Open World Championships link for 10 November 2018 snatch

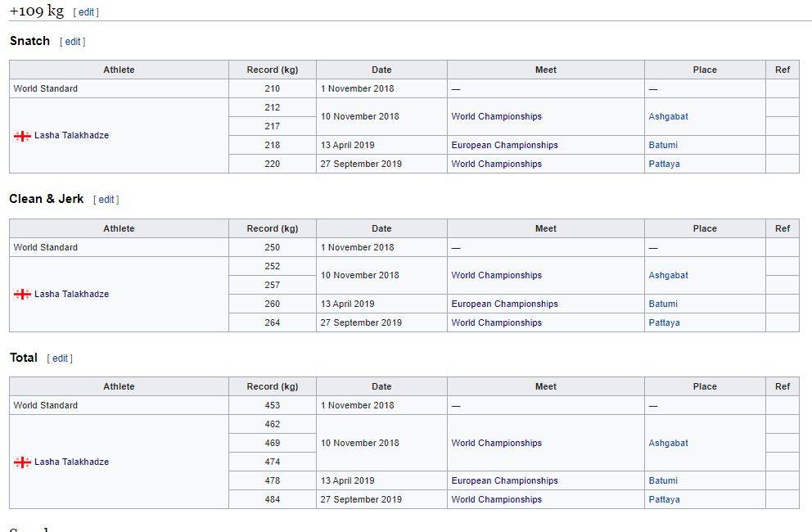(496, 116)
